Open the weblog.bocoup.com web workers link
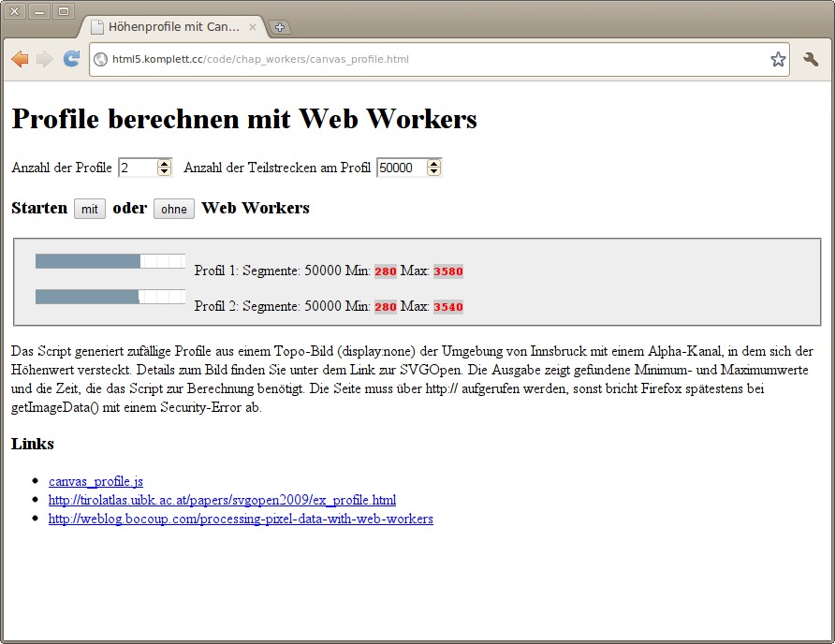Image resolution: width=835 pixels, height=644 pixels. click(241, 519)
